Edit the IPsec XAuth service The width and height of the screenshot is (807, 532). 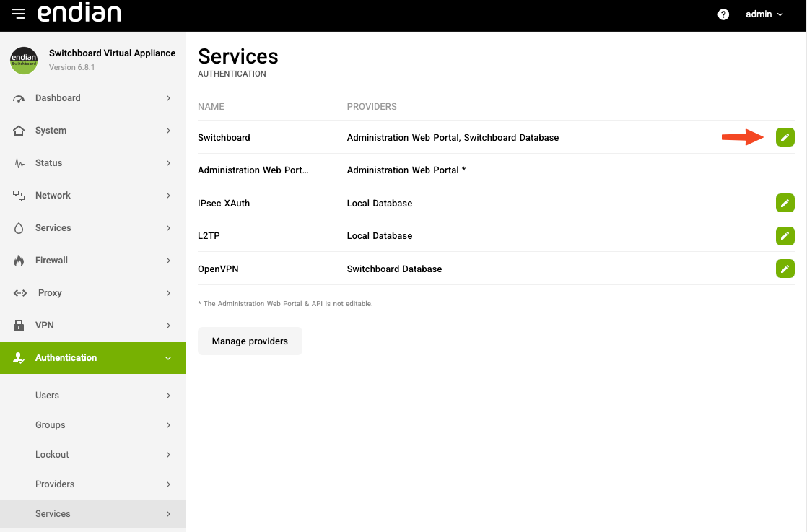(785, 204)
